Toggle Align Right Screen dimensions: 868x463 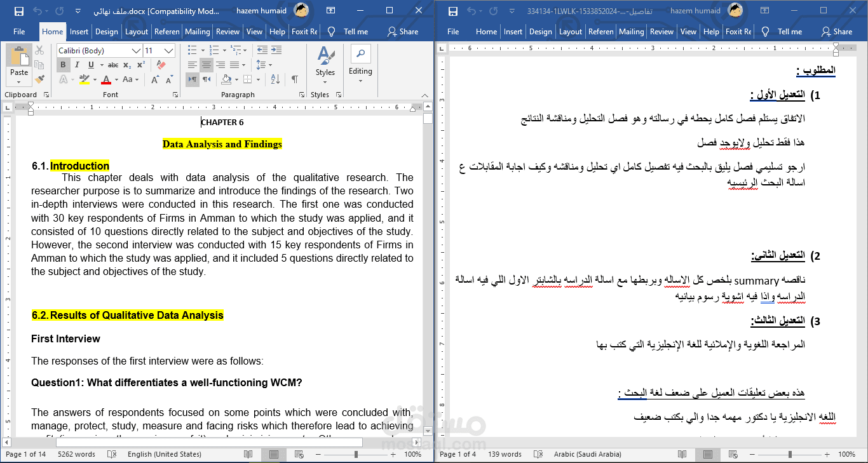pos(220,65)
